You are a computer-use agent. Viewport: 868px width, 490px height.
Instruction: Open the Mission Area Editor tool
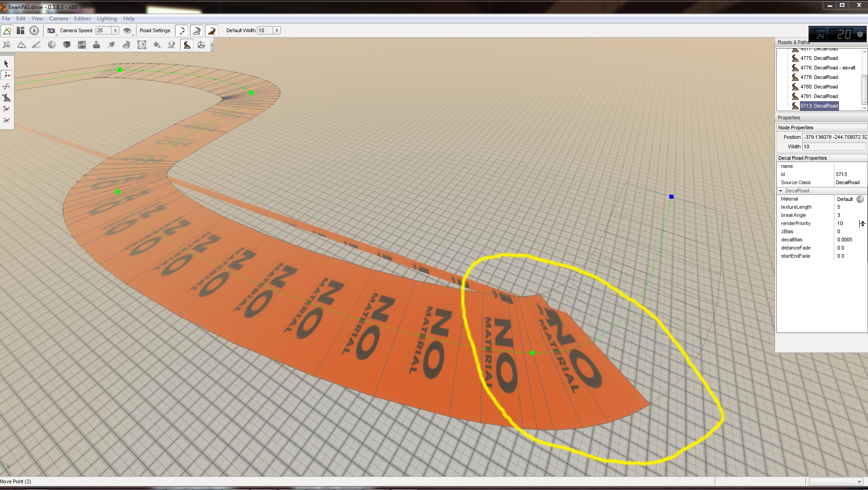(x=141, y=44)
